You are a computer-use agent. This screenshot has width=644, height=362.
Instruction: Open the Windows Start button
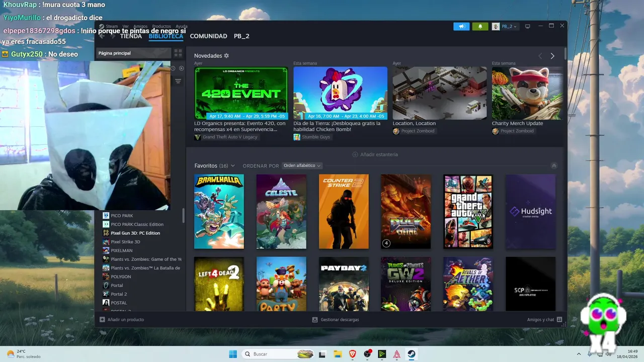233,354
